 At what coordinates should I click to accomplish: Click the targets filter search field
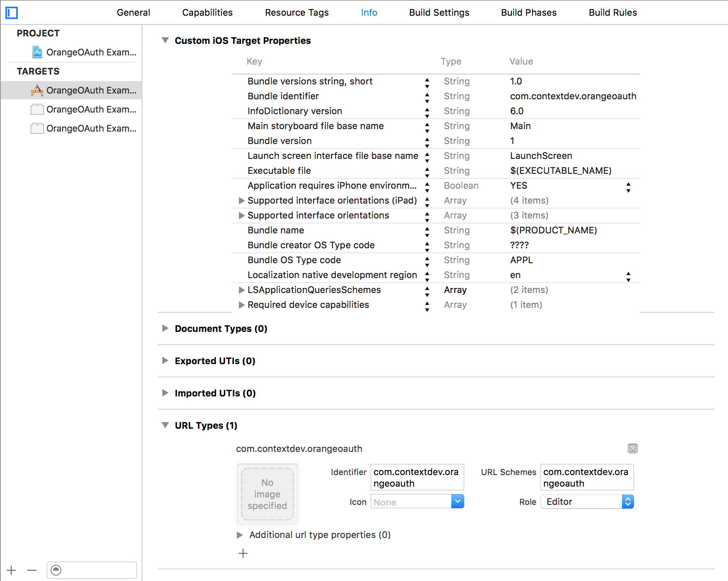(92, 570)
